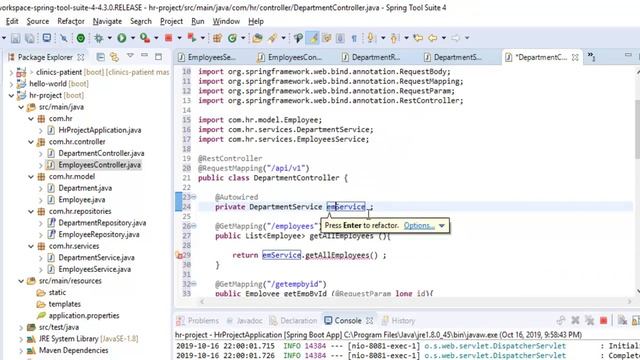Terminate the console with the red square
640x360 pixels.
[x=603, y=321]
